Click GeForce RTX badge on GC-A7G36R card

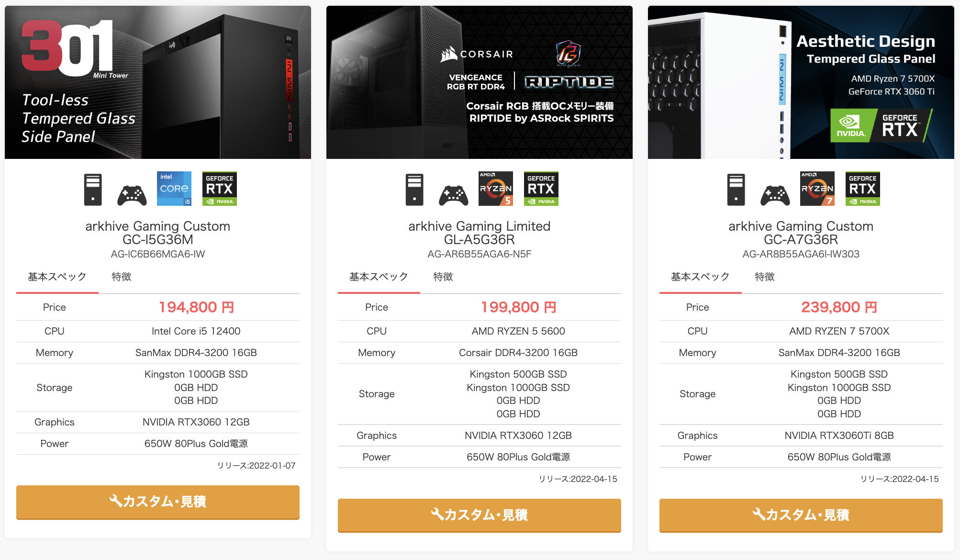863,189
